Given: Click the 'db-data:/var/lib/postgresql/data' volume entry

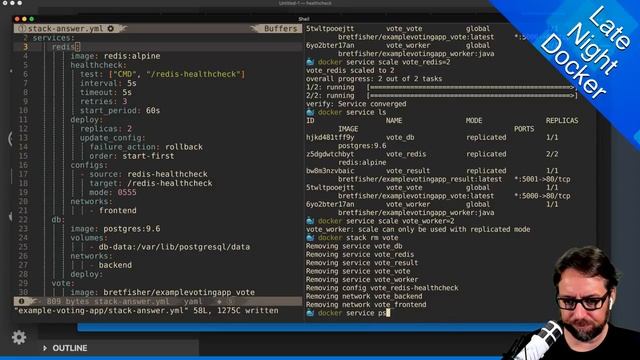Looking at the screenshot, I should click(174, 247).
